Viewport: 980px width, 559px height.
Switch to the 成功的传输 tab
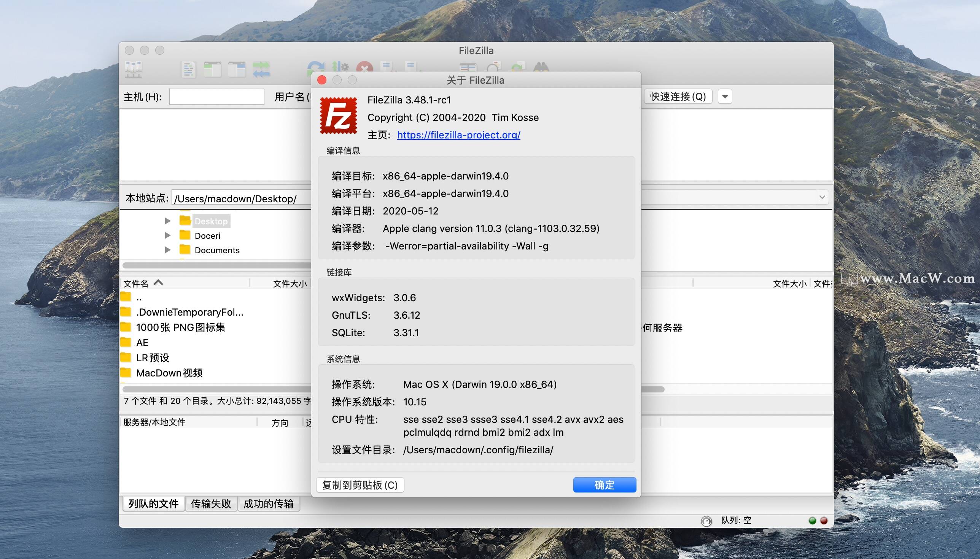point(269,503)
